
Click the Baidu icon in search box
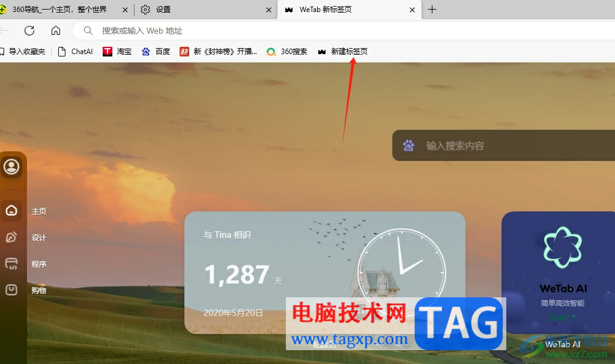pyautogui.click(x=408, y=145)
